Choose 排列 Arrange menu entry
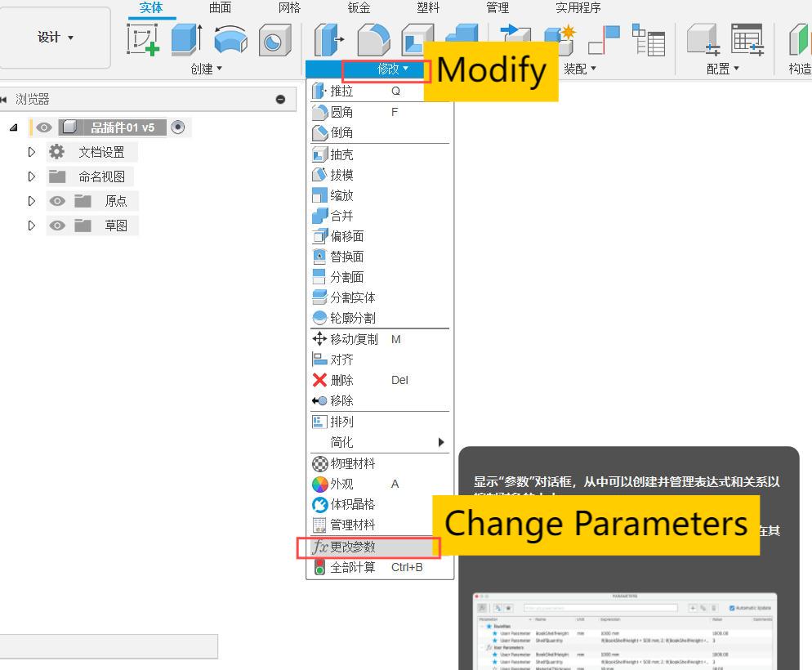The width and height of the screenshot is (812, 670). pyautogui.click(x=380, y=422)
